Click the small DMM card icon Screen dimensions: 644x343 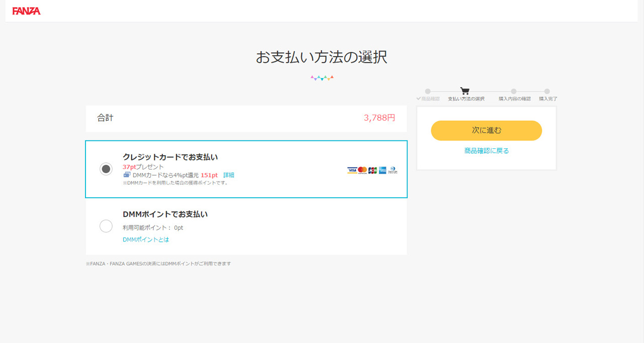(x=127, y=175)
